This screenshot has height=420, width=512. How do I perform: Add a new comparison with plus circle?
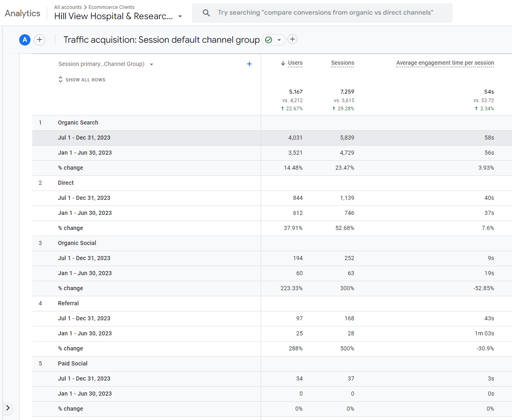click(40, 40)
